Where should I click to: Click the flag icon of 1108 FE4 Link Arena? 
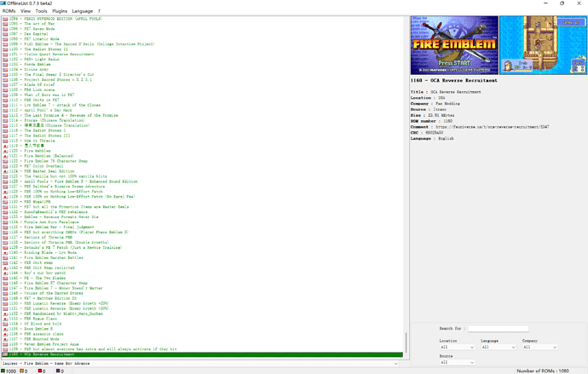point(5,90)
